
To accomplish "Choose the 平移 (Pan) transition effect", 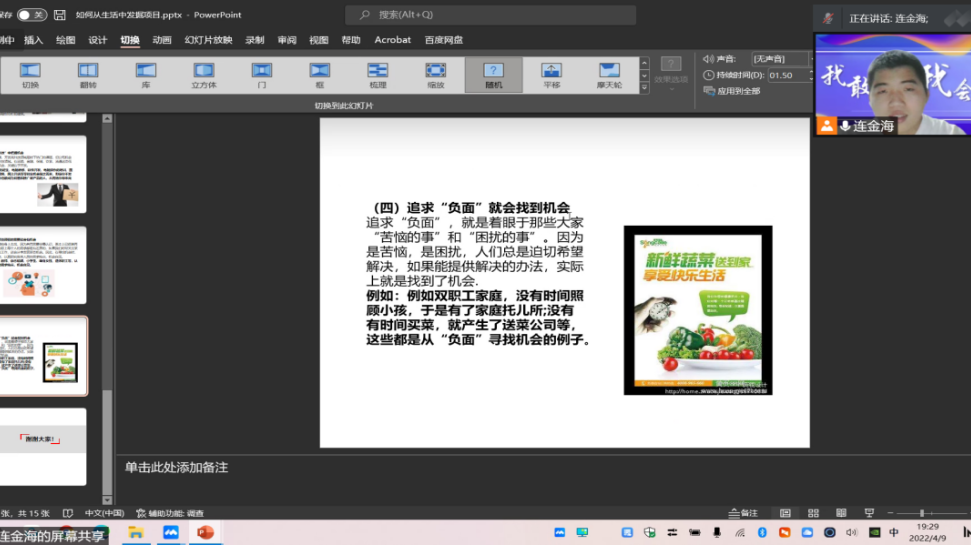I will point(551,74).
